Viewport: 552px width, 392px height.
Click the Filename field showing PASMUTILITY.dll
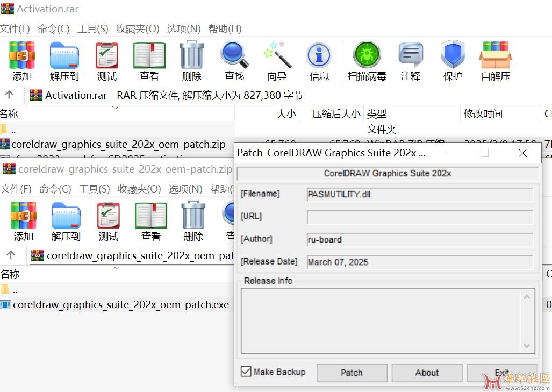[420, 195]
